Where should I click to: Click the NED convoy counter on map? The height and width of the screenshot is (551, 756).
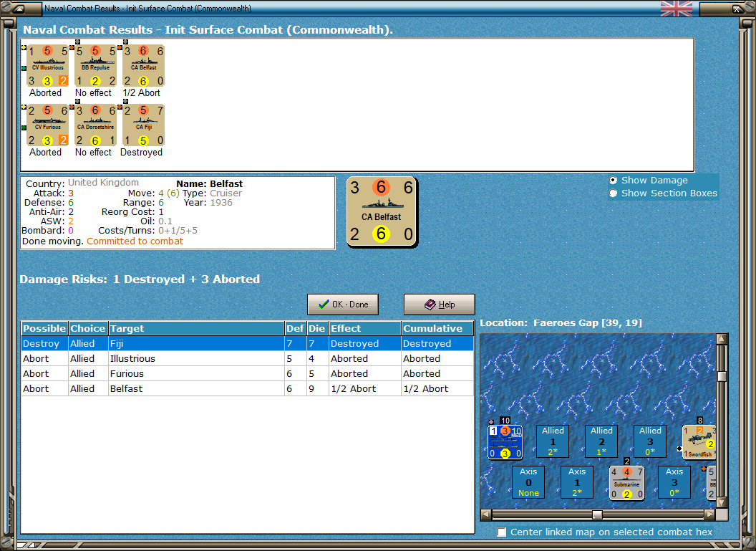click(505, 441)
